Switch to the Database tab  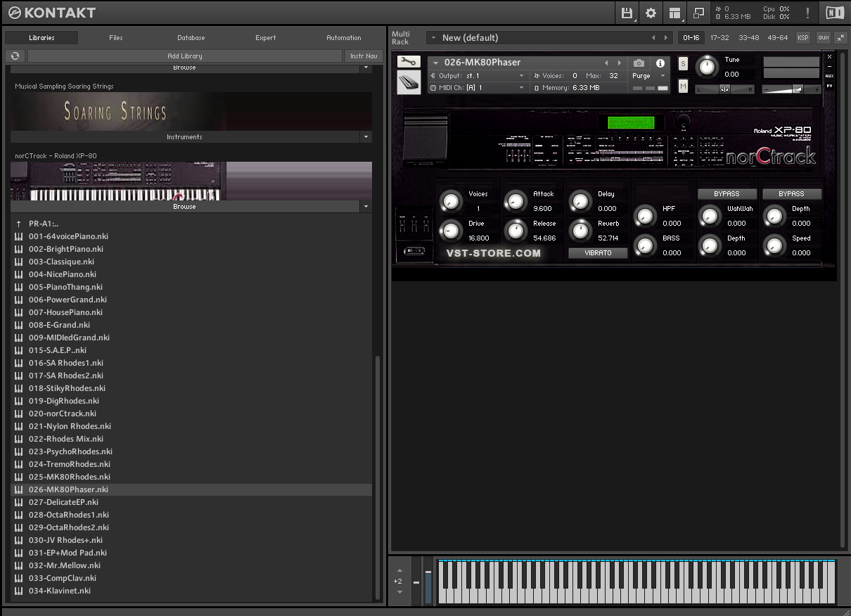click(x=191, y=38)
